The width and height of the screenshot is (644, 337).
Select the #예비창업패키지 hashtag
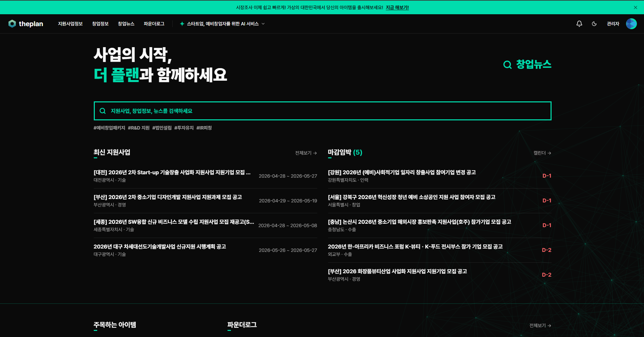(x=109, y=128)
